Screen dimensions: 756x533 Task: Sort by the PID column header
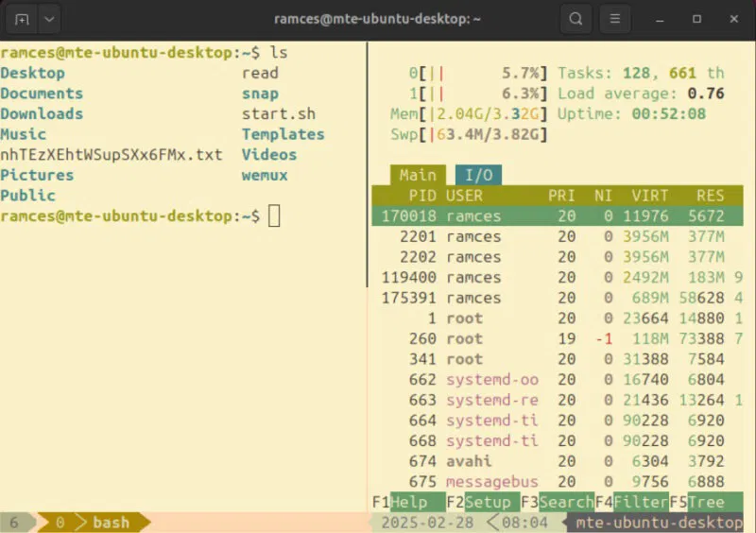click(422, 196)
